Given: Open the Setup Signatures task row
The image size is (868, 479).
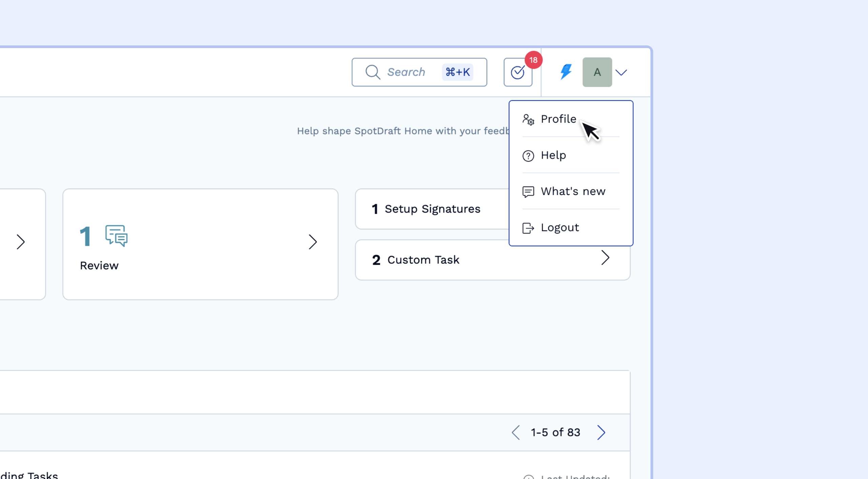Looking at the screenshot, I should coord(432,209).
